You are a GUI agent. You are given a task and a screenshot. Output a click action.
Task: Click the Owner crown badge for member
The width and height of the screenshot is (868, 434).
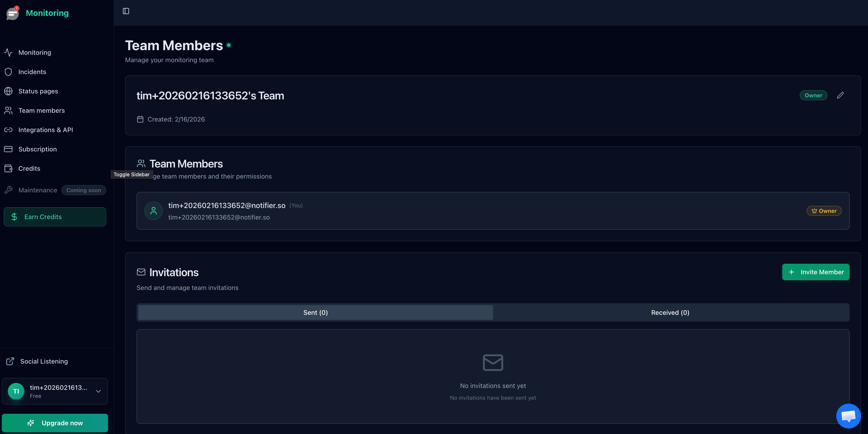(x=824, y=211)
